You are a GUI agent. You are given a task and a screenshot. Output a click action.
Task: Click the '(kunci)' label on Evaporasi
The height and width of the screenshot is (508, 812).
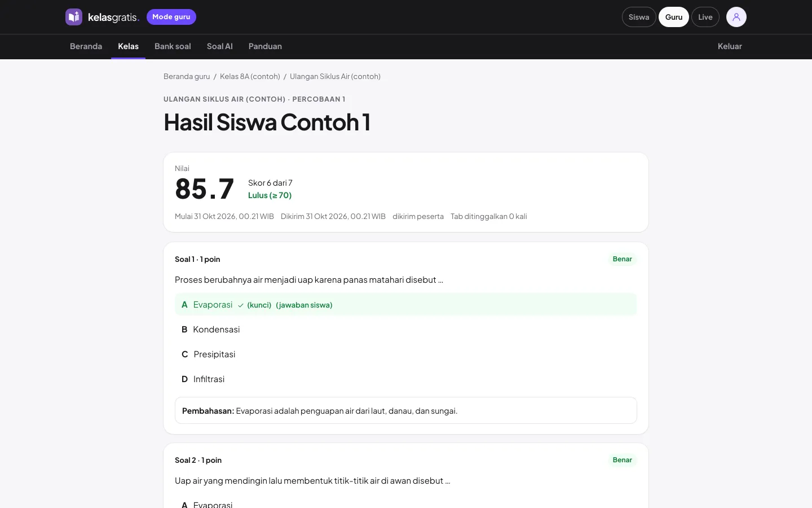coord(259,305)
